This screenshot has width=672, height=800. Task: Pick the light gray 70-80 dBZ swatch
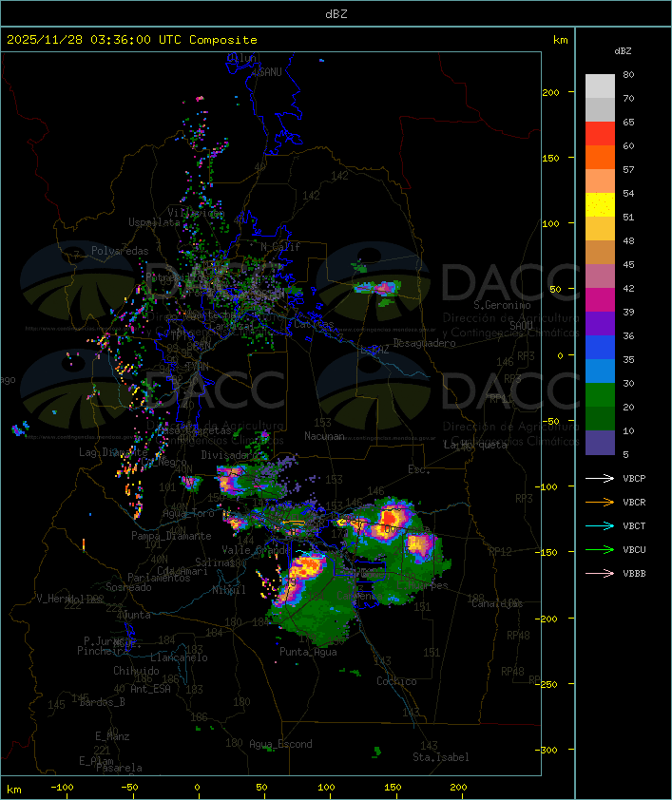pos(600,86)
